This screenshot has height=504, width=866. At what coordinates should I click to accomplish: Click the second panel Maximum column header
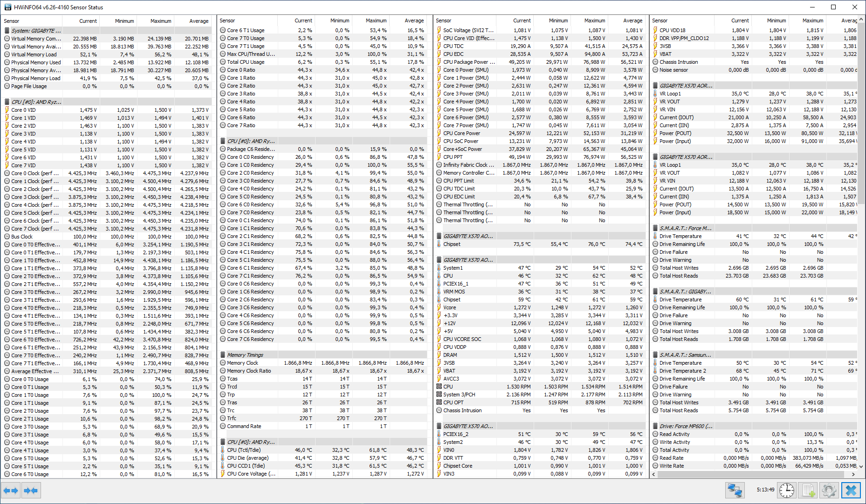point(371,20)
